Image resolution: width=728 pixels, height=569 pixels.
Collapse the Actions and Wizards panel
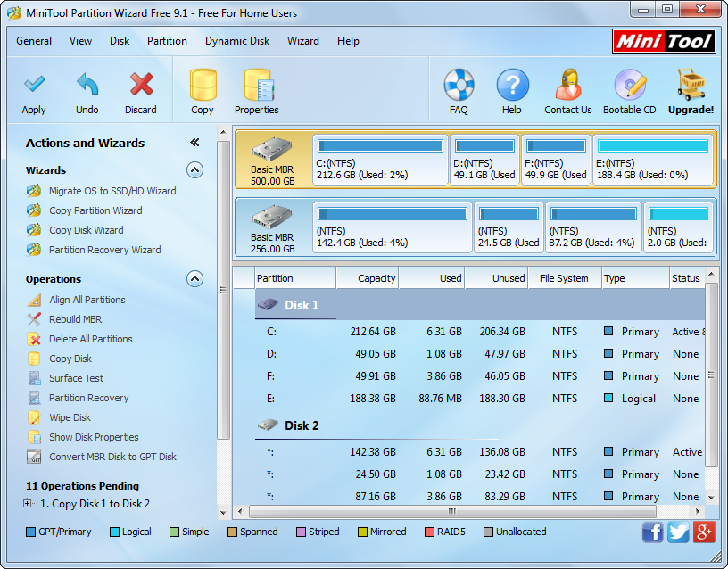coord(194,143)
